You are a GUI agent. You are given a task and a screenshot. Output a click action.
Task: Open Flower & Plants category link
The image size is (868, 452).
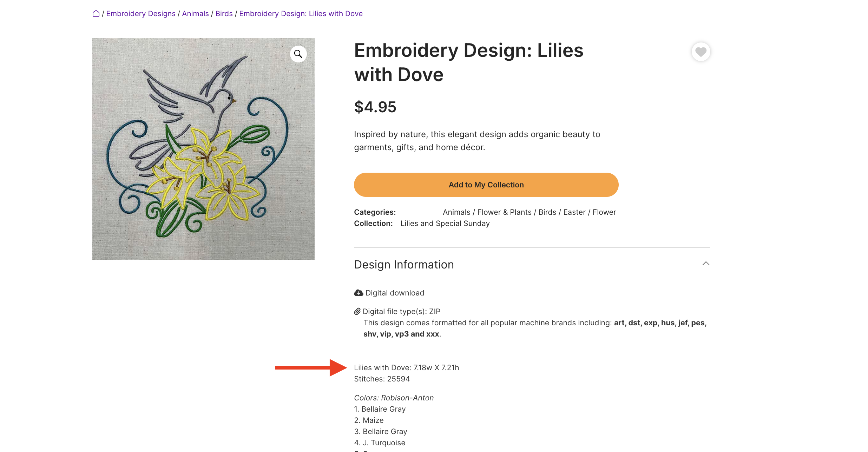click(x=504, y=212)
